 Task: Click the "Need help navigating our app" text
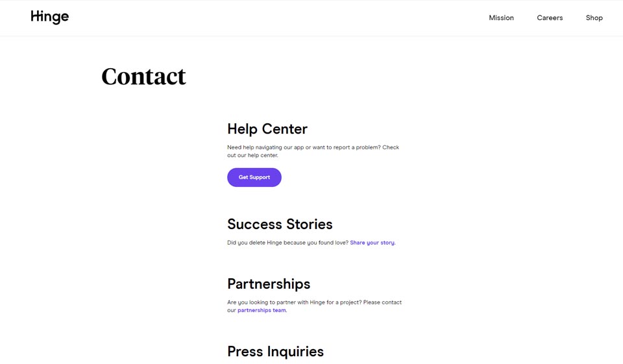[266, 147]
